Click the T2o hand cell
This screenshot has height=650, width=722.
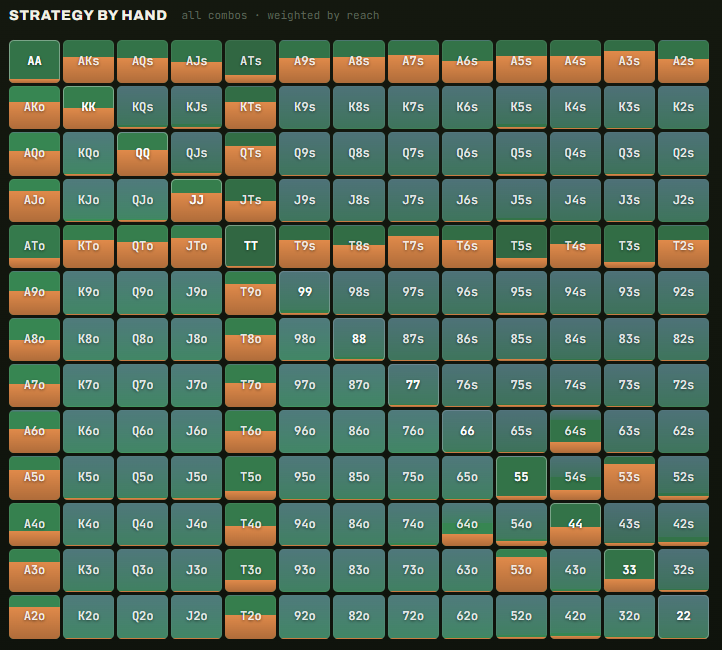(250, 616)
